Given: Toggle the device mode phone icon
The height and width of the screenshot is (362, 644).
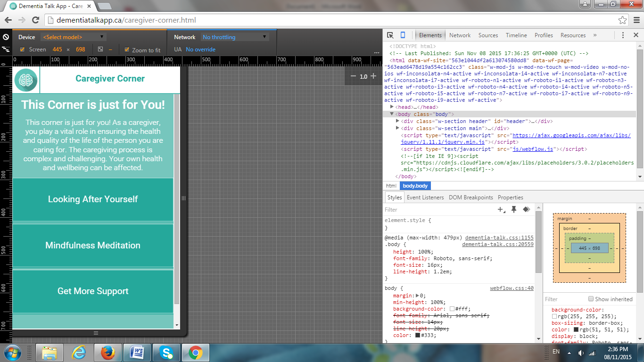Looking at the screenshot, I should pos(403,35).
